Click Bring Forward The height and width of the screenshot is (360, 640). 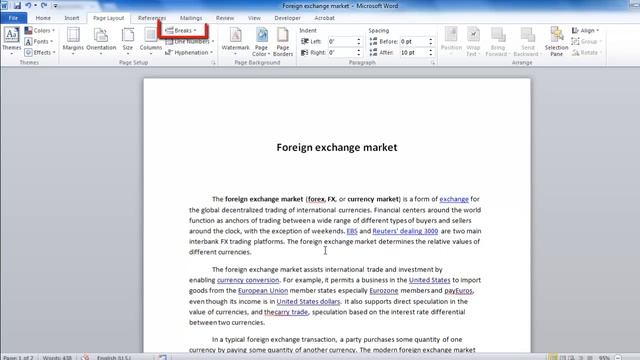[x=498, y=41]
